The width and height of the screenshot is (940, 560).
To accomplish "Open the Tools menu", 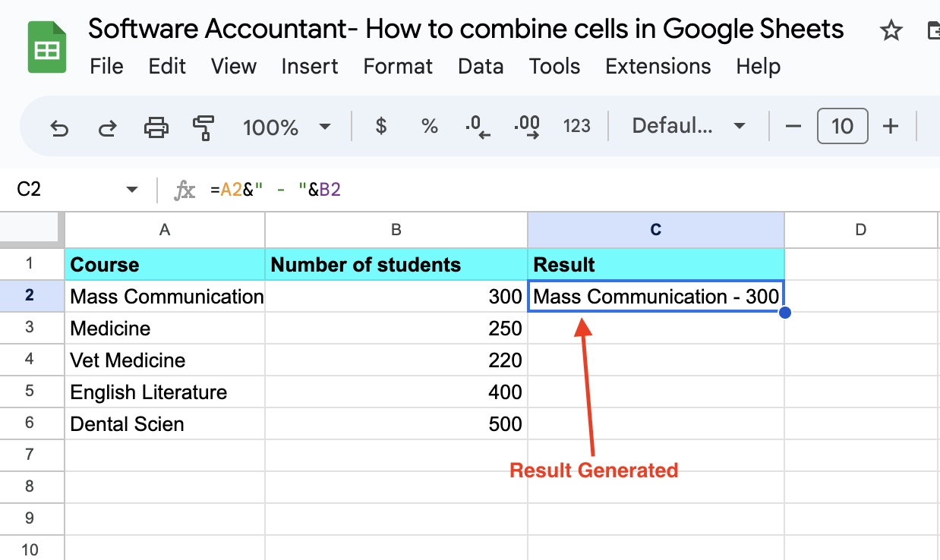I will pyautogui.click(x=555, y=66).
